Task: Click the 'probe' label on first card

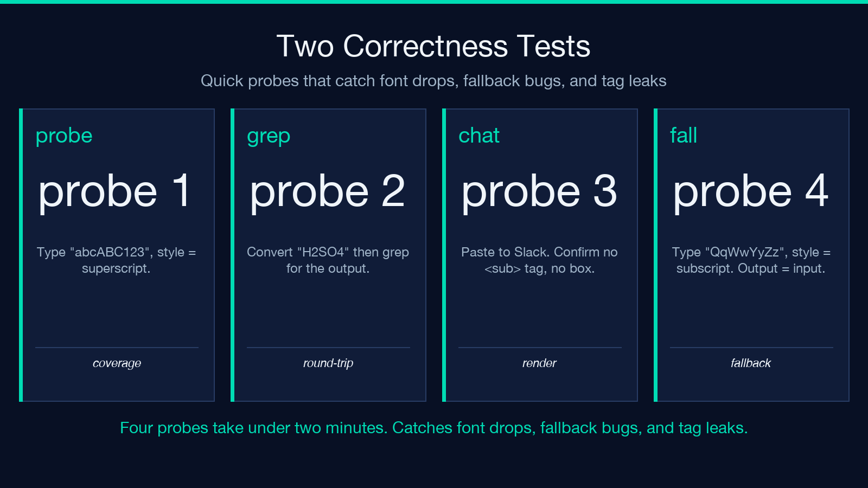Action: coord(64,136)
